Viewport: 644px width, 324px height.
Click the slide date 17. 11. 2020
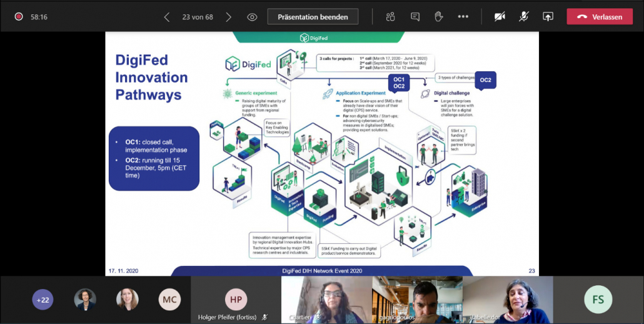coord(123,271)
